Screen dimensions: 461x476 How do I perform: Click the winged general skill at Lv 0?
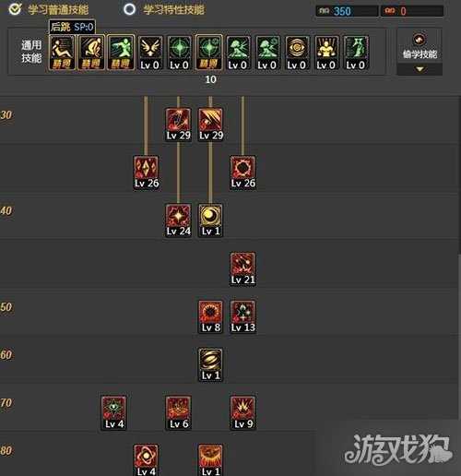click(x=150, y=53)
